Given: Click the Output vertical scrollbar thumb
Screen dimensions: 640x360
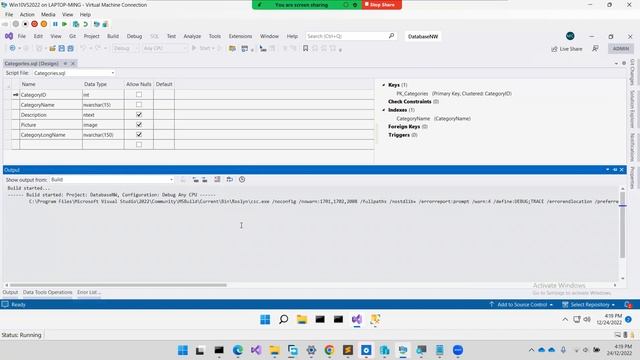Looking at the screenshot, I should [x=622, y=225].
